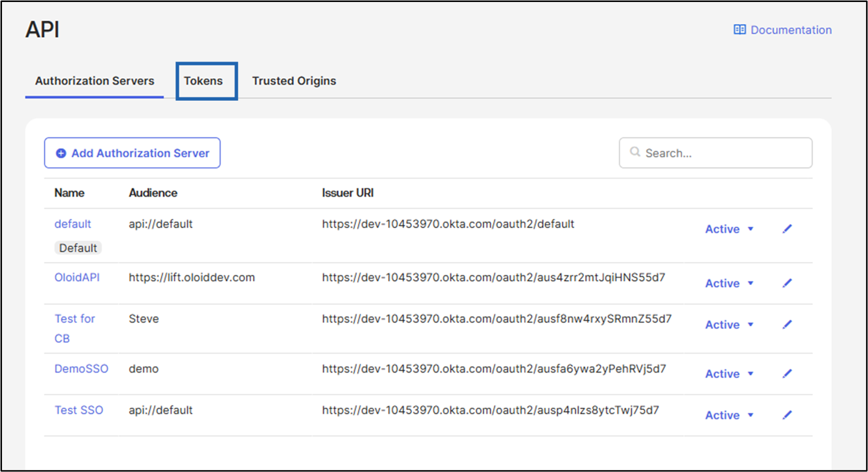Click the Documentation book icon
The width and height of the screenshot is (868, 472).
(x=740, y=29)
